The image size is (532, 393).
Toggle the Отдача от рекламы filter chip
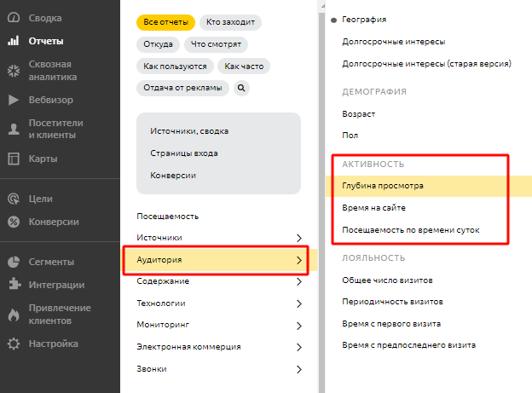click(x=182, y=87)
